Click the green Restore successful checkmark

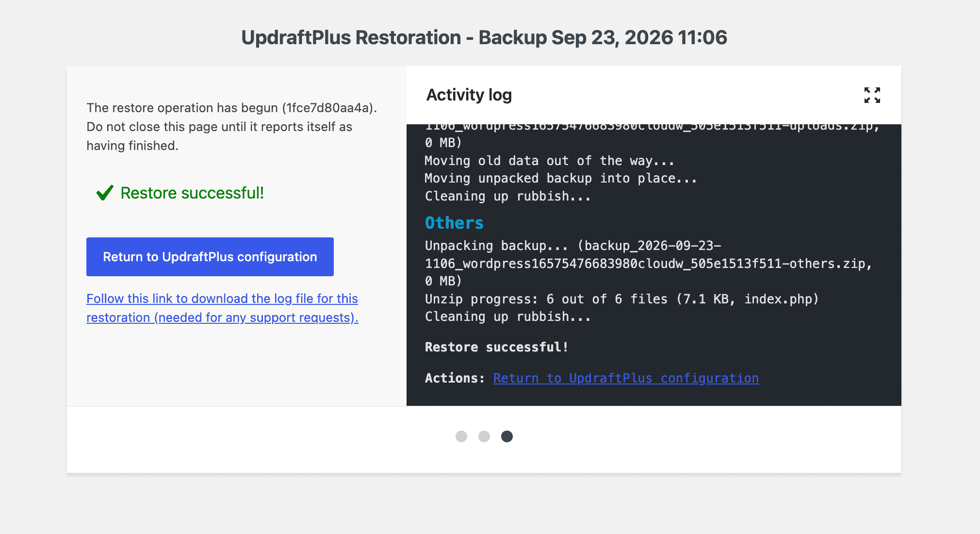tap(105, 193)
